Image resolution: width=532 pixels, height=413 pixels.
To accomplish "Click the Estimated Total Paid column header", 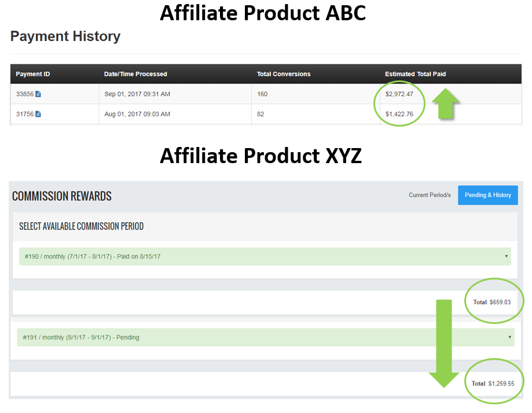I will (415, 74).
